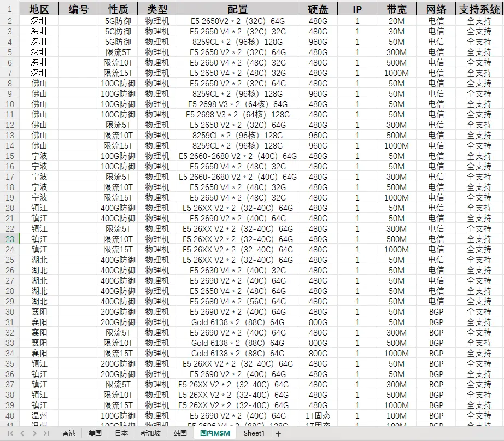This screenshot has width=504, height=441.
Task: Click E5 2630 V4 cell in row 26
Action: tap(238, 271)
